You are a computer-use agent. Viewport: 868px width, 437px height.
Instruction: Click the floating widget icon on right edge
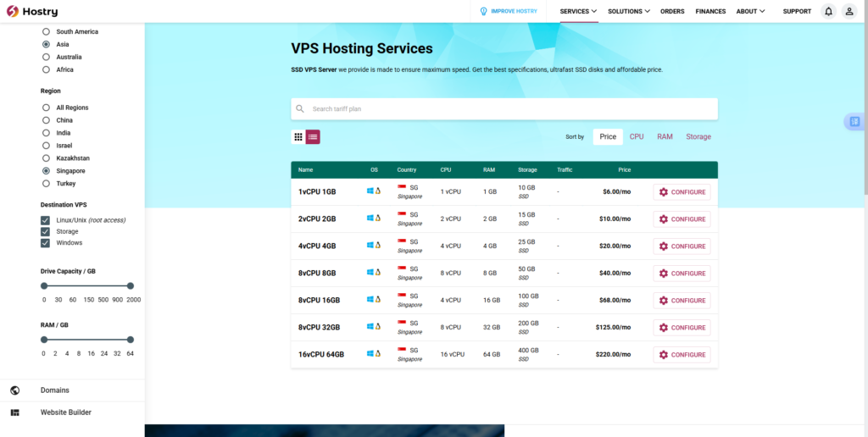[854, 122]
